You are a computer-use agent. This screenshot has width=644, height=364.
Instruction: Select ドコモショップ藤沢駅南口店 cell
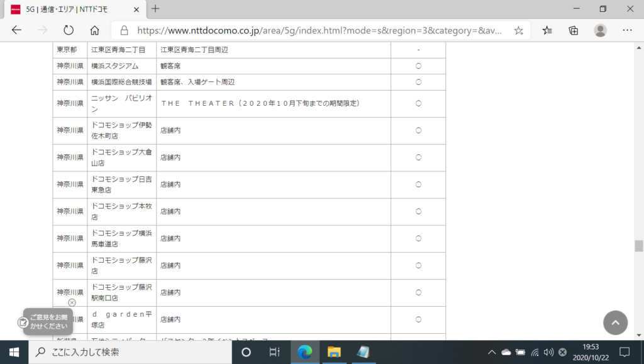[121, 292]
